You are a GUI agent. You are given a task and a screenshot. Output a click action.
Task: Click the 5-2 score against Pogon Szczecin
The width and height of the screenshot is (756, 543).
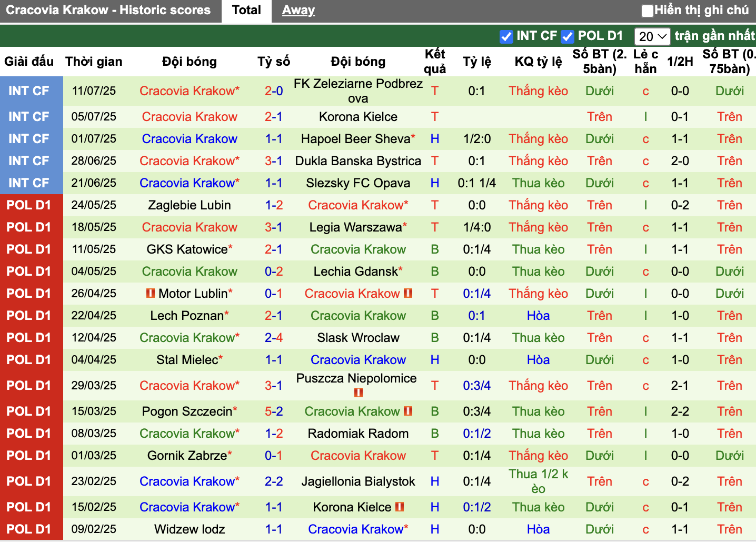point(274,411)
